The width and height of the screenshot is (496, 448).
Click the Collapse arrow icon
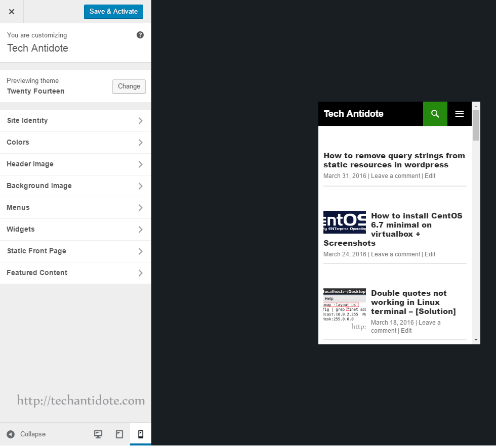(x=11, y=434)
